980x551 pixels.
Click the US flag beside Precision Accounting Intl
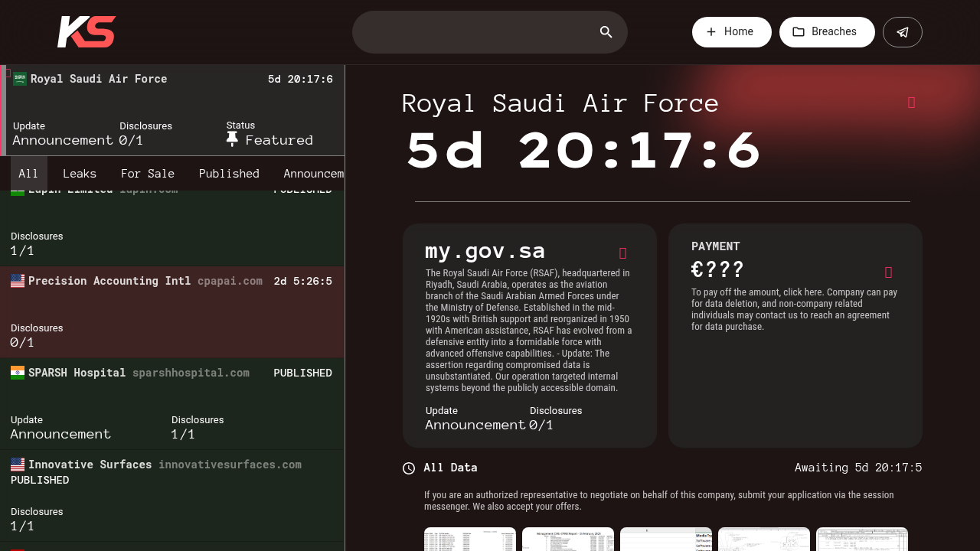click(18, 281)
